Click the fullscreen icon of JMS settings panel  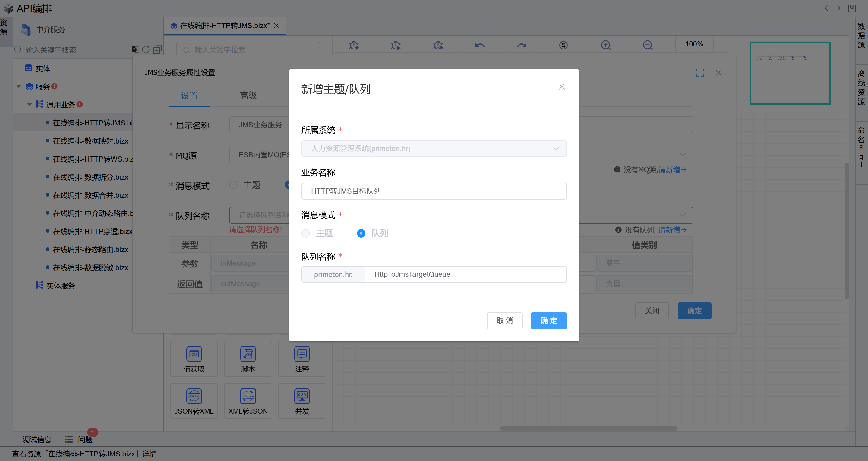coord(700,72)
